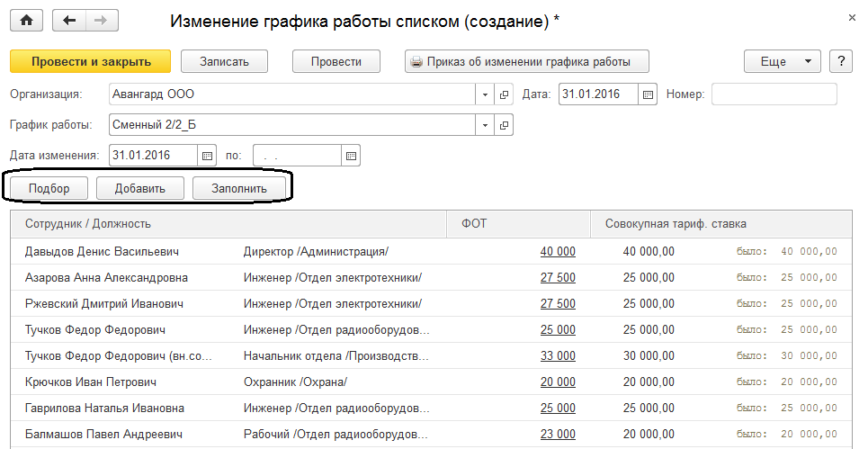
Task: Select row Давыдов Денис Васильевич
Action: coord(431,251)
